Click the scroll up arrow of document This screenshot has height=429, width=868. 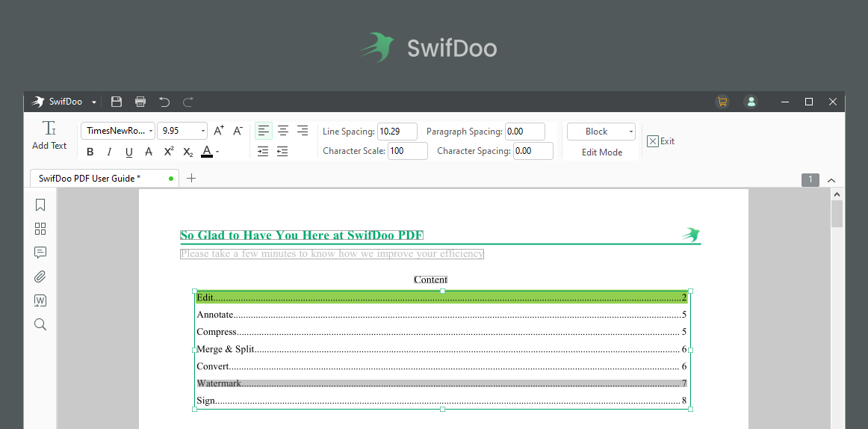(x=837, y=194)
